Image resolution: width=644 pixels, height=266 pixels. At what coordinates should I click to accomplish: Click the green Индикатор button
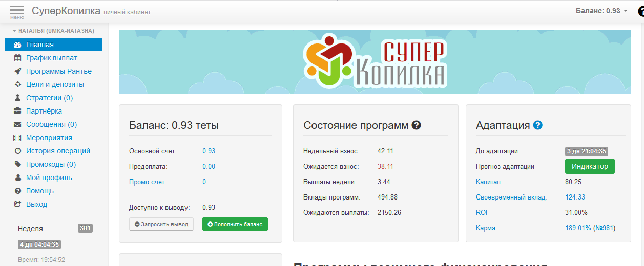click(589, 166)
